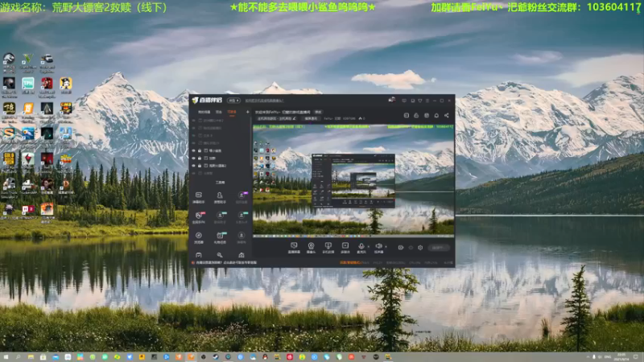The width and height of the screenshot is (644, 362).
Task: Click the edit button beside the stream title
Action: [x=318, y=112]
